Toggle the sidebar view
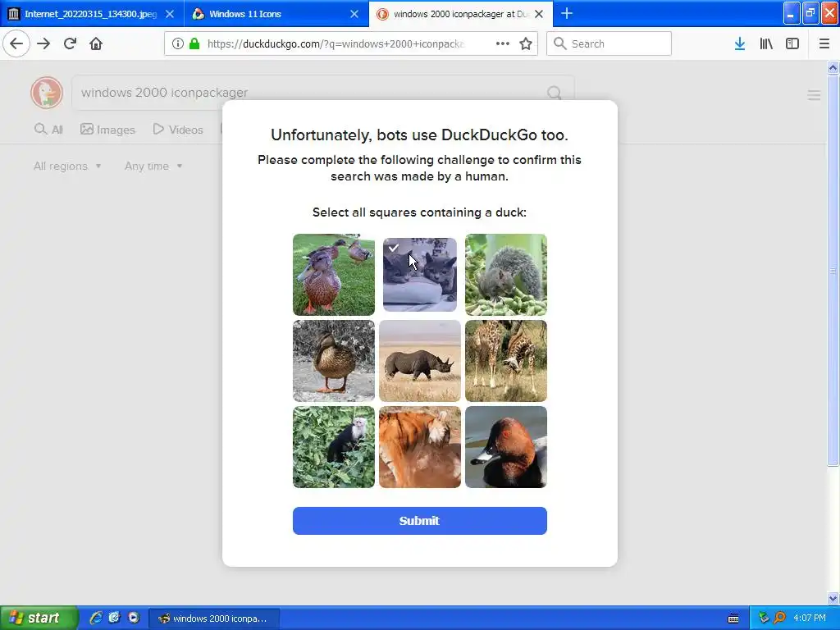The height and width of the screenshot is (630, 840). pyautogui.click(x=792, y=43)
